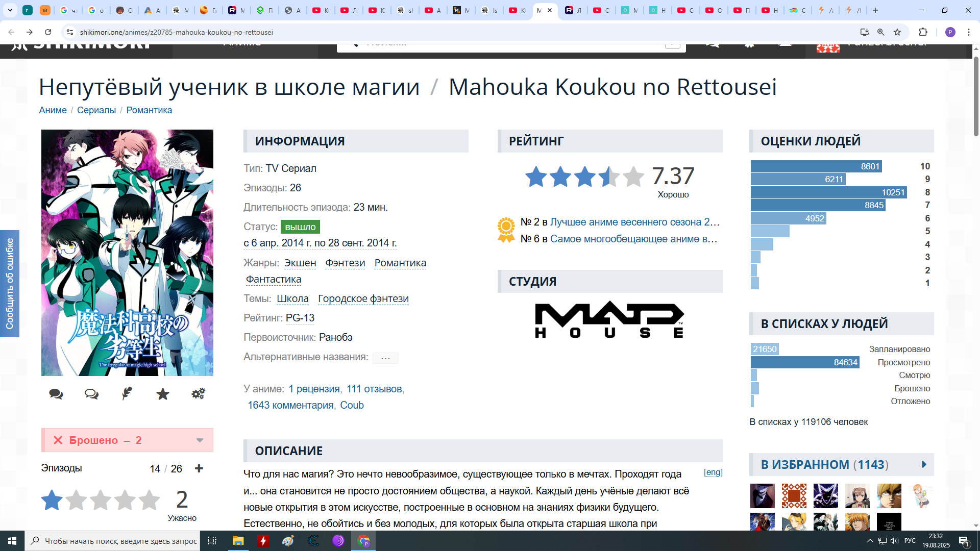Screen dimensions: 980x551
Task: Open the 111 отзывов link
Action: [374, 389]
